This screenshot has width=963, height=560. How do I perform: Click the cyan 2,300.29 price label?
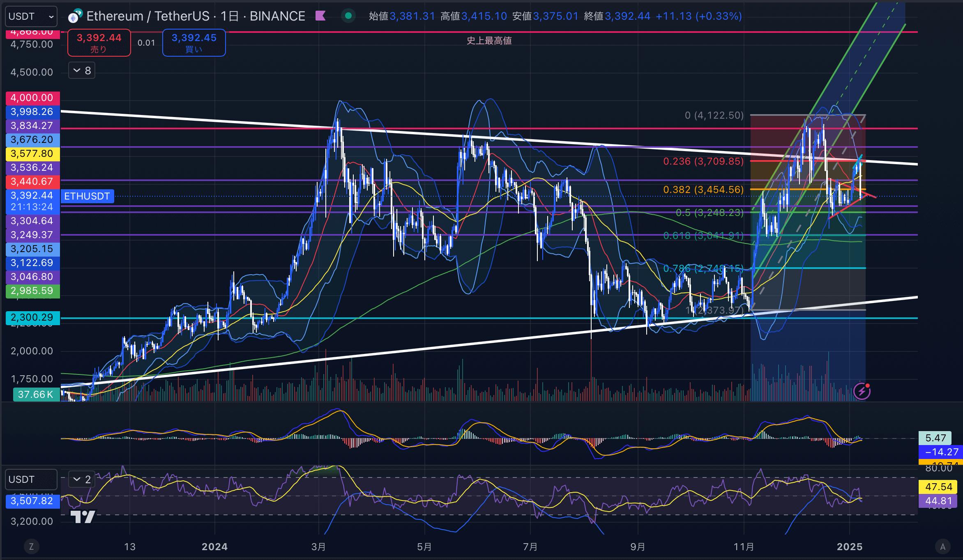click(x=32, y=317)
